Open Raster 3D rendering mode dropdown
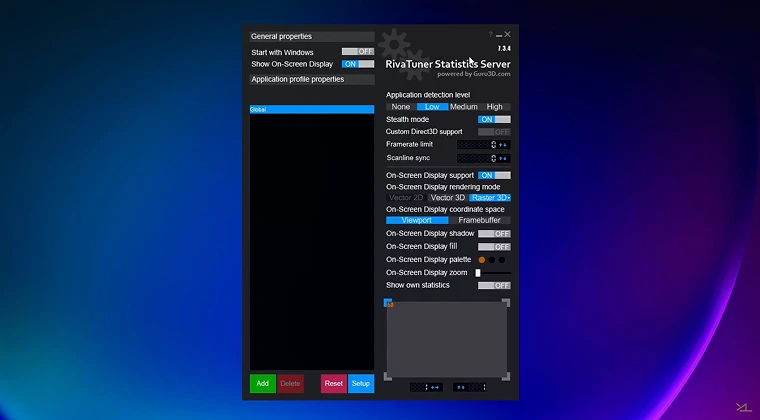 [490, 198]
